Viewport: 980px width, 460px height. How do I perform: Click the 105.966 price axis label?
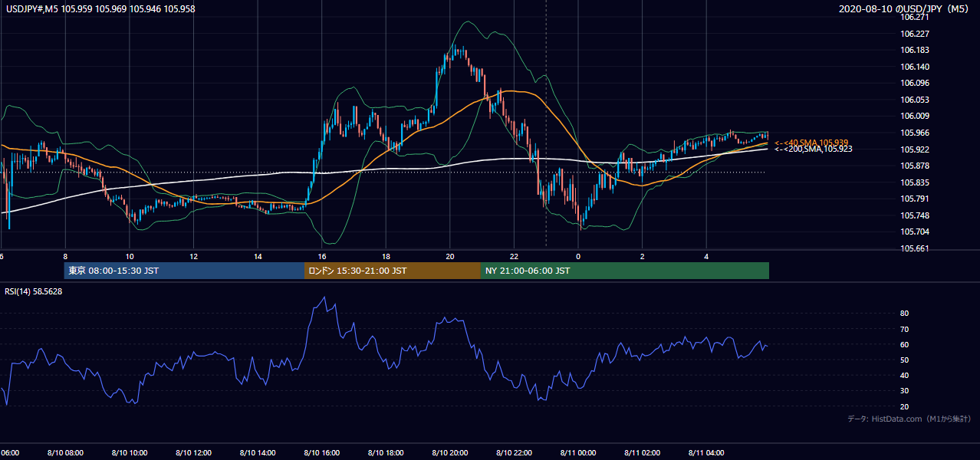[x=915, y=133]
